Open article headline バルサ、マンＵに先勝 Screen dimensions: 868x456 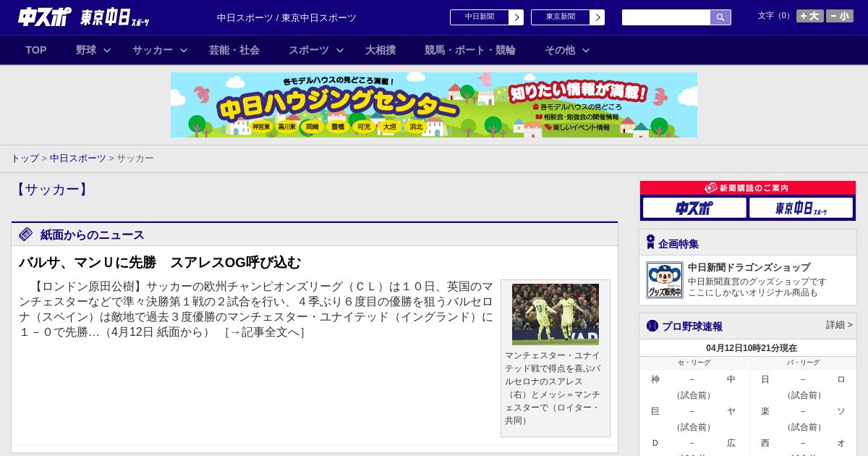(x=160, y=262)
